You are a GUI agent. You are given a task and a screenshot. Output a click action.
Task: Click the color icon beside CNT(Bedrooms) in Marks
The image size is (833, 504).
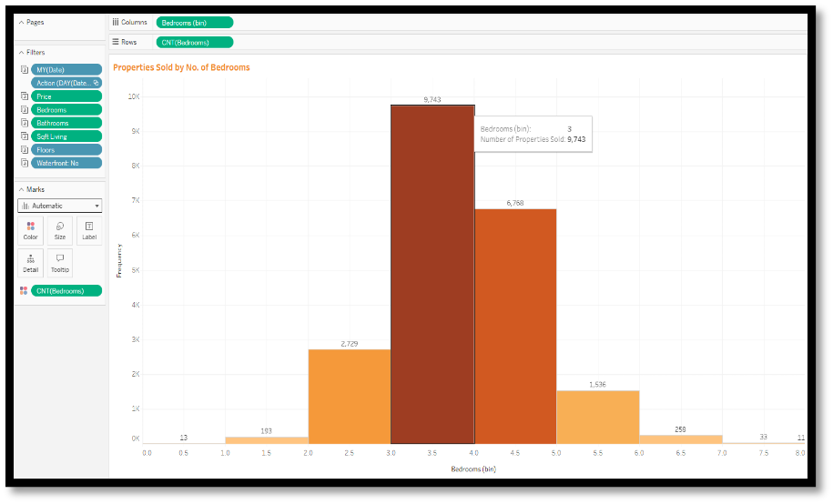[x=24, y=291]
